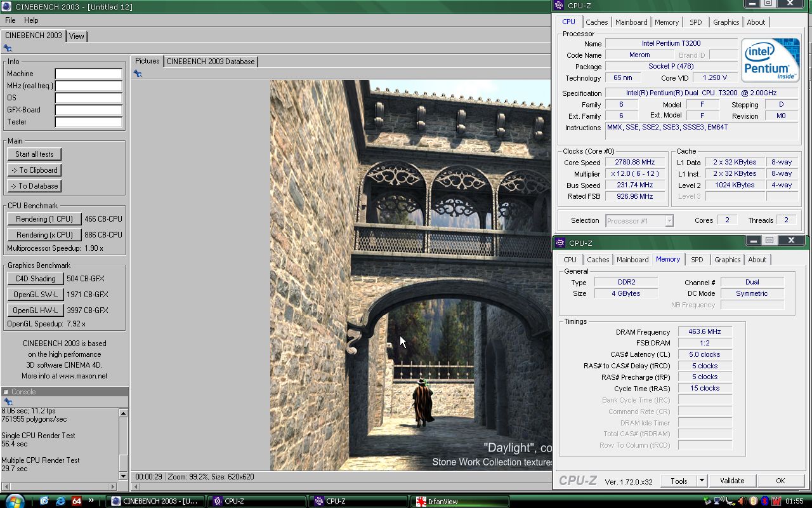This screenshot has height=508, width=812.
Task: Select the Pictures tab
Action: (147, 61)
